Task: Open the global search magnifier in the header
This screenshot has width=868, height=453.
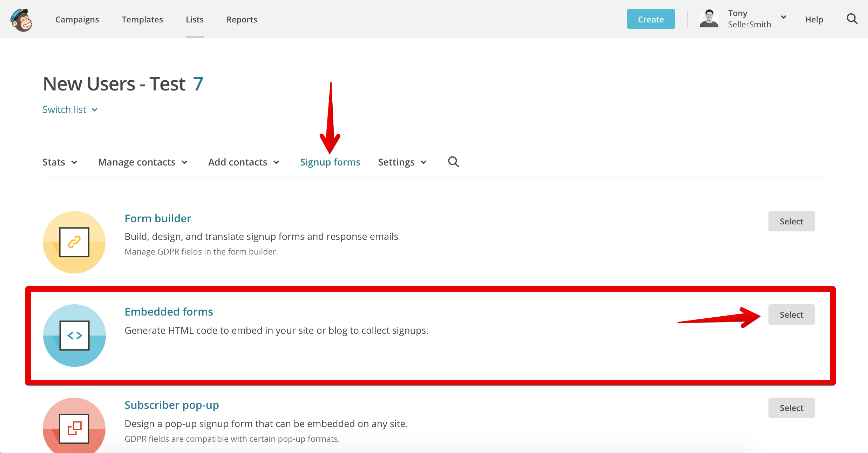Action: (x=852, y=19)
